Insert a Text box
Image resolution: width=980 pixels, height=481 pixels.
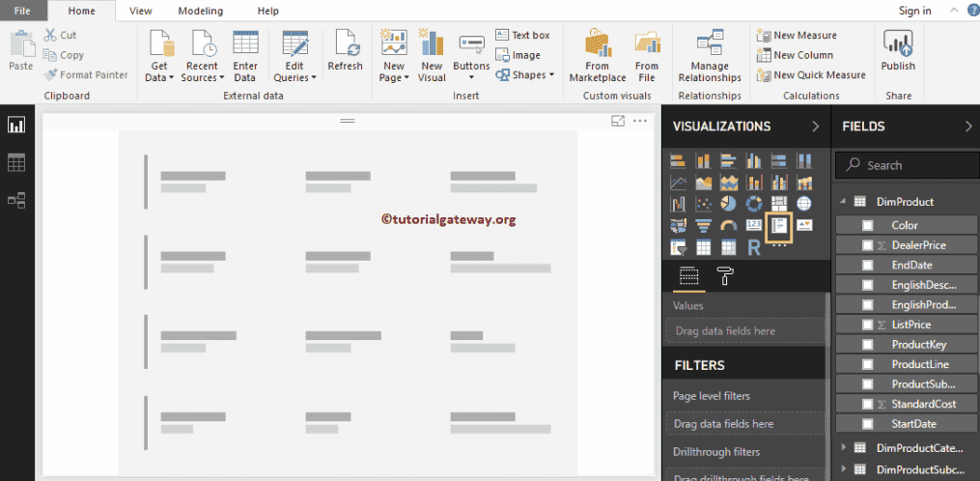pos(522,35)
